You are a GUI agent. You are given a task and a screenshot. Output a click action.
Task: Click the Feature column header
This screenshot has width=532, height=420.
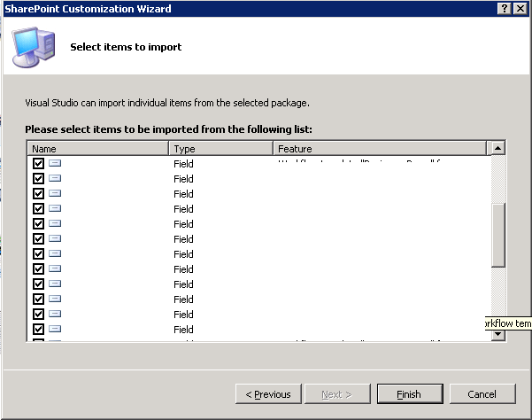380,149
